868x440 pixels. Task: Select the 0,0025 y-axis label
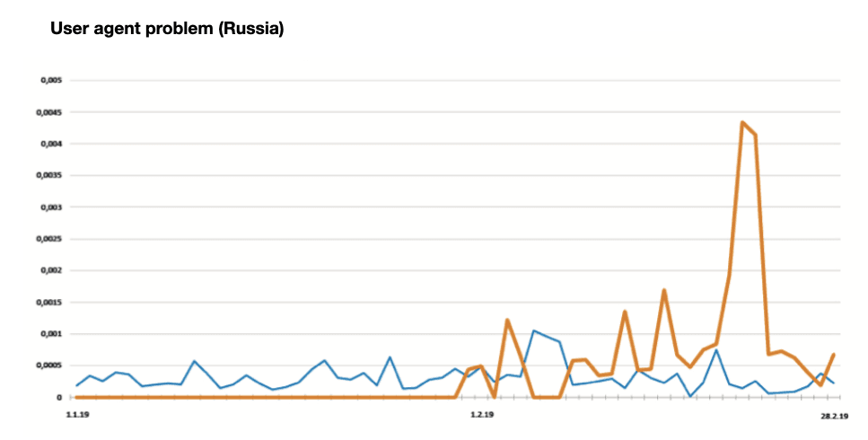(49, 239)
